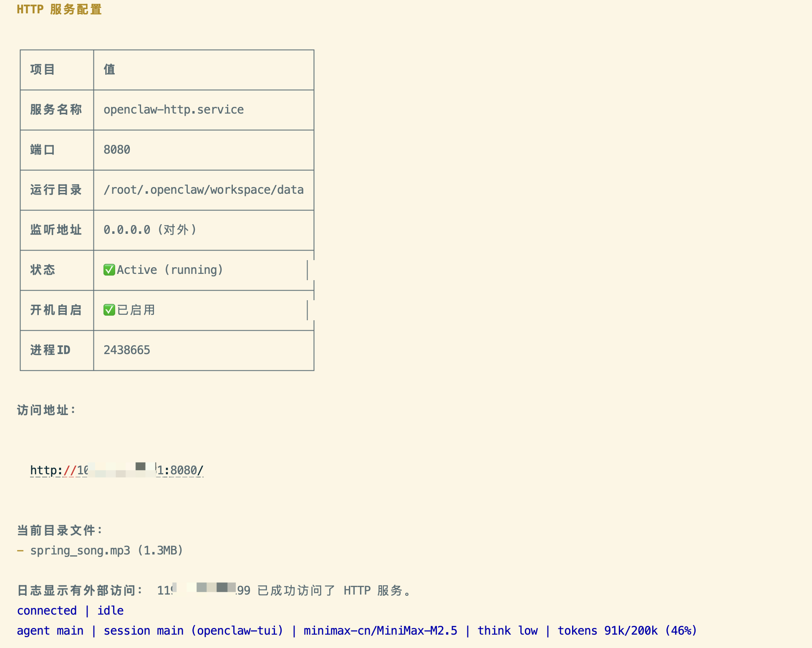Click the 开机自启 row label

[56, 310]
